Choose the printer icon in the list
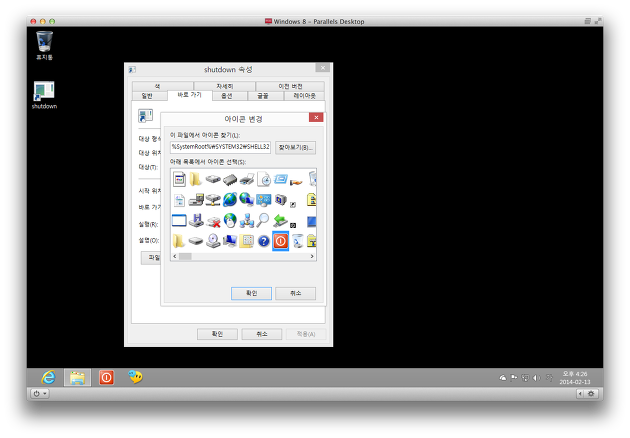The image size is (630, 438). pos(247,179)
